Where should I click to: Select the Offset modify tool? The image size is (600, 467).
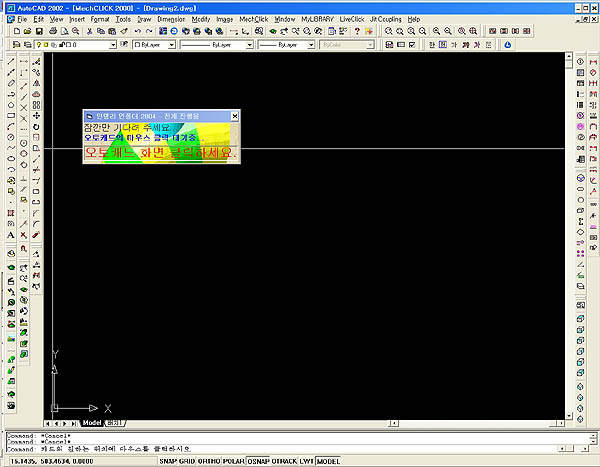[36, 94]
